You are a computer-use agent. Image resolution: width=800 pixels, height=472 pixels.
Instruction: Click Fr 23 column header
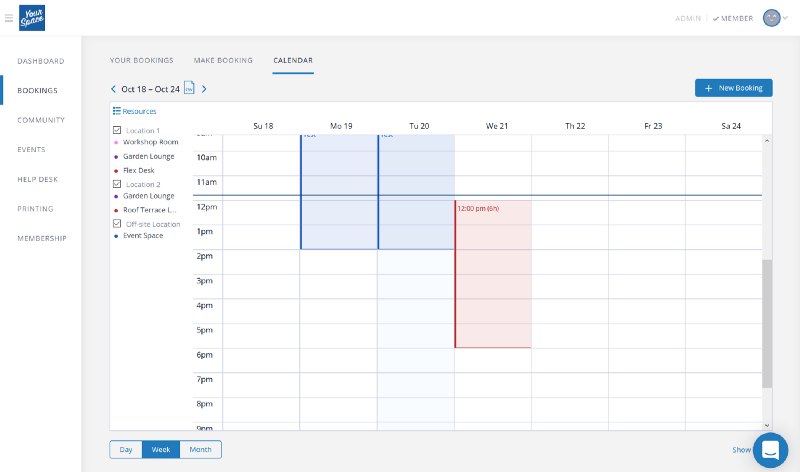coord(653,126)
